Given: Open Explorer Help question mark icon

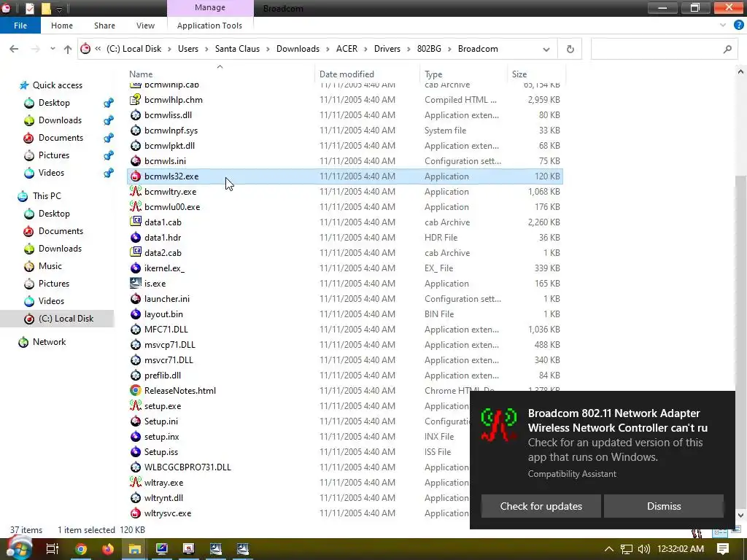Looking at the screenshot, I should (738, 26).
